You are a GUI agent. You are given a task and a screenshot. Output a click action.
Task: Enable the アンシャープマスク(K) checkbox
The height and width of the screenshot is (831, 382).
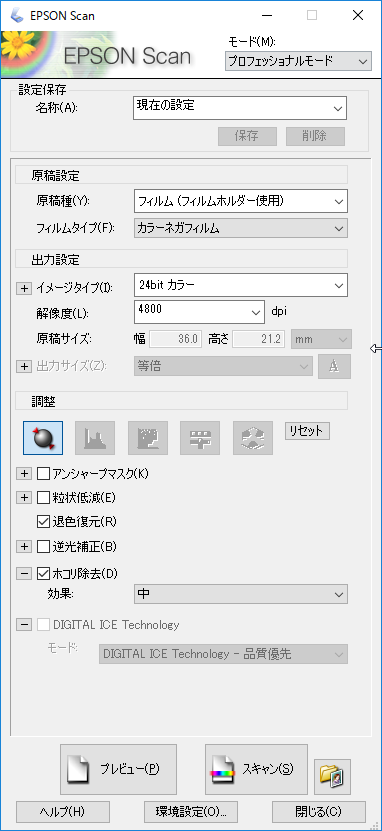(x=43, y=473)
